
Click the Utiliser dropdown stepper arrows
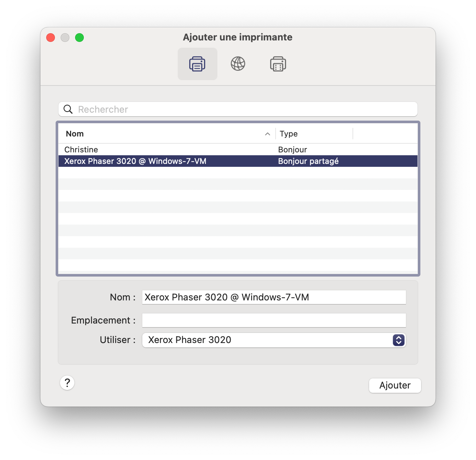pyautogui.click(x=399, y=340)
